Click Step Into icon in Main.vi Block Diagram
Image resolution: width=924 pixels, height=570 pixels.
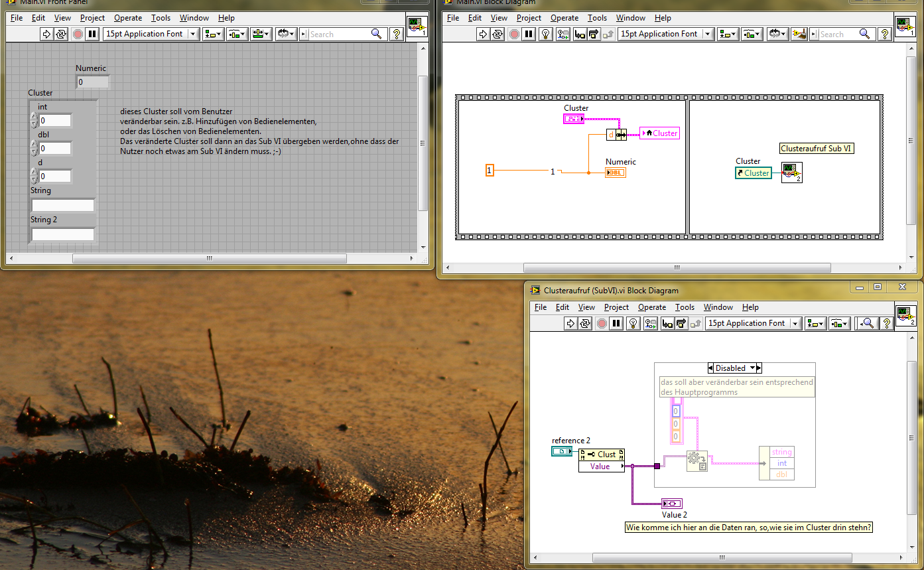point(580,34)
